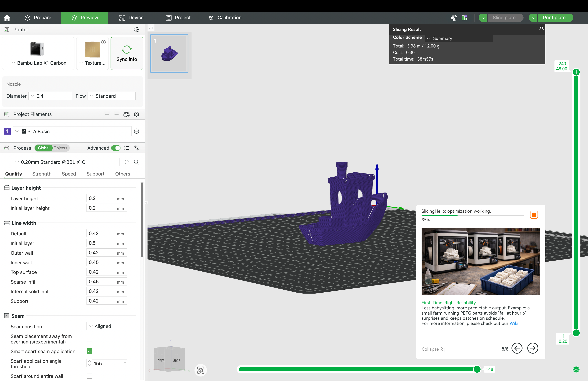Viewport: 588px width, 381px height.
Task: Stop SlicingHelio optimization with orange stop button
Action: (534, 215)
